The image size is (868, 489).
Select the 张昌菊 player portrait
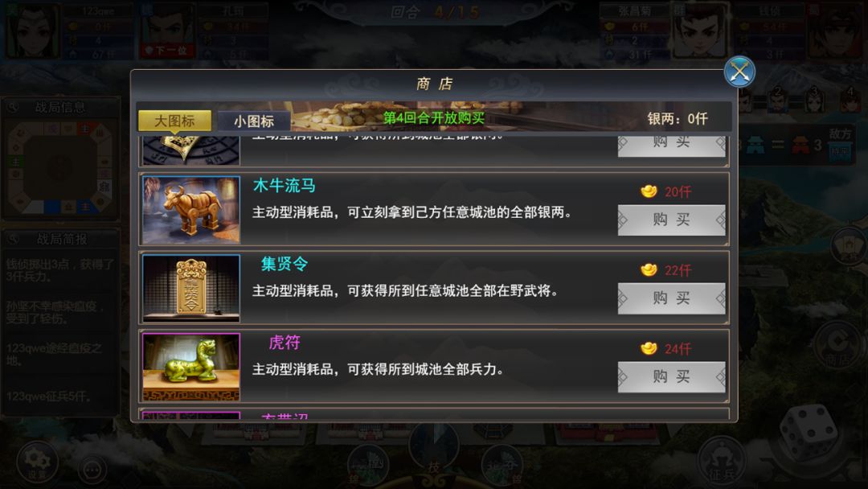(x=700, y=31)
